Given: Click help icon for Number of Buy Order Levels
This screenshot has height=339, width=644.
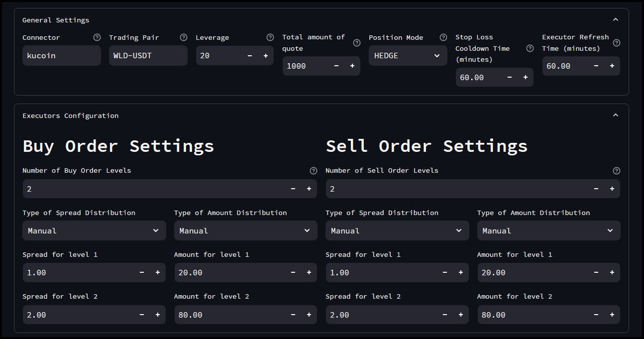Looking at the screenshot, I should tap(313, 170).
